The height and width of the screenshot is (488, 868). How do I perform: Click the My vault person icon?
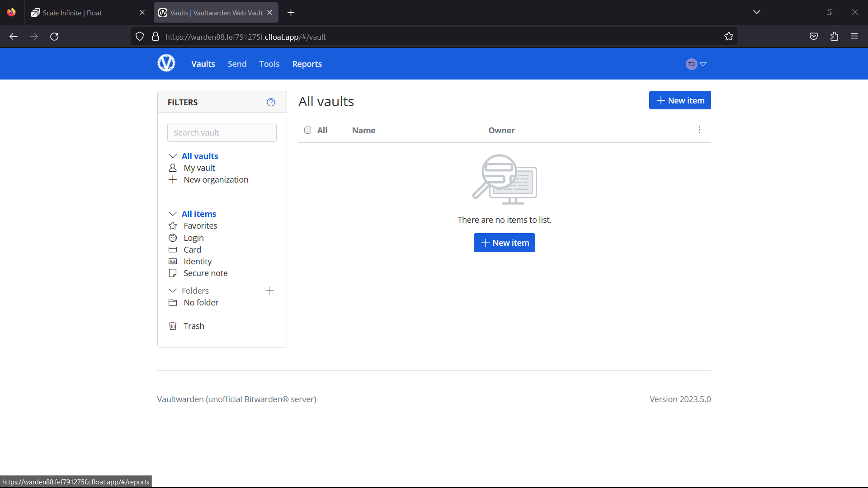pyautogui.click(x=173, y=168)
